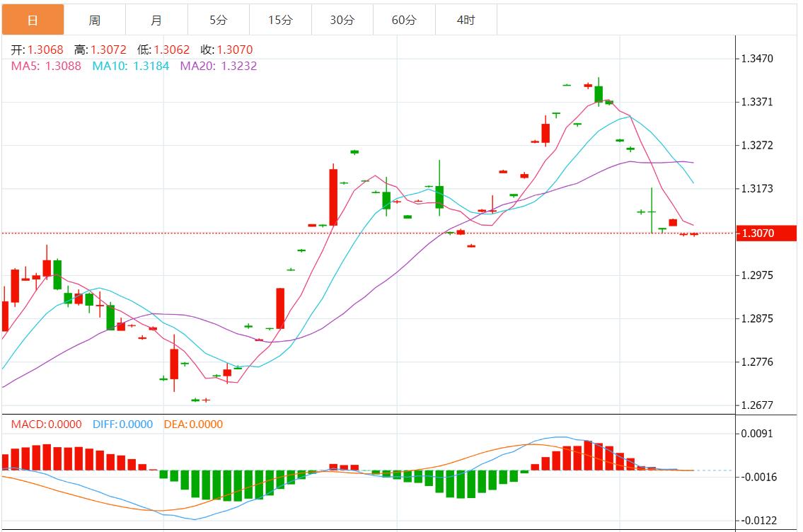Select the 60分 interval tab
The width and height of the screenshot is (803, 532).
point(404,20)
